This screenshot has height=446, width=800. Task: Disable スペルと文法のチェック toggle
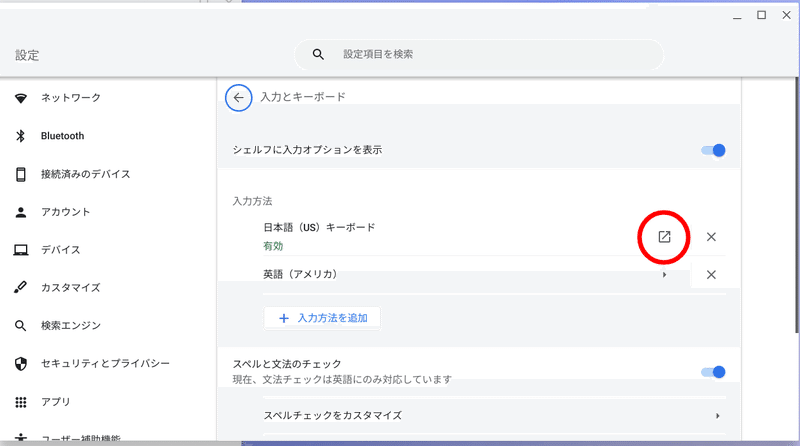coord(713,372)
